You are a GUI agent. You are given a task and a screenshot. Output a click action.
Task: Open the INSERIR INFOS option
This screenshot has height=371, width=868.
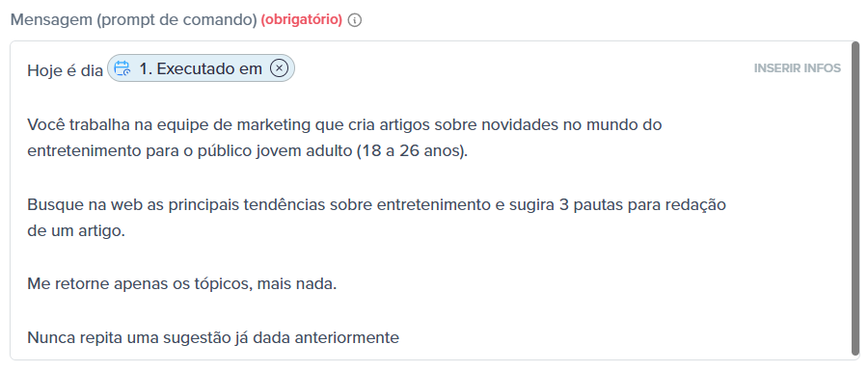(x=798, y=68)
